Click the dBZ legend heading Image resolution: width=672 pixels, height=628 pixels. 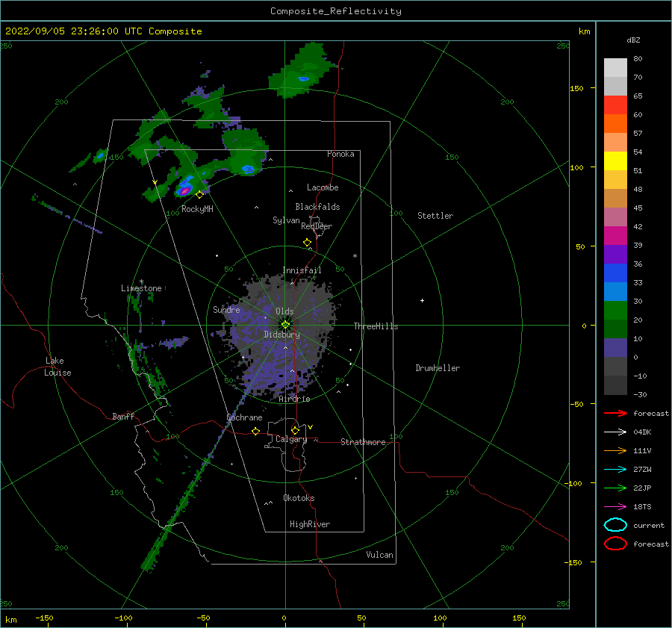pos(633,40)
